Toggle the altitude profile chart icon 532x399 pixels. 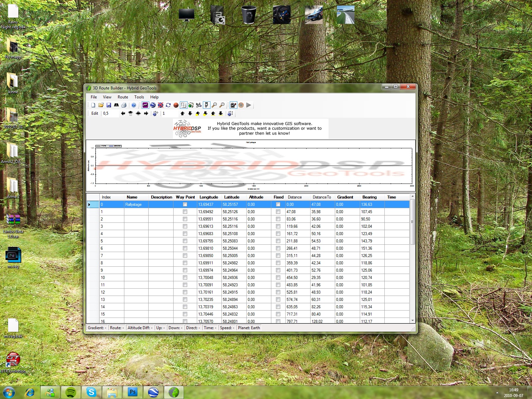(x=145, y=105)
